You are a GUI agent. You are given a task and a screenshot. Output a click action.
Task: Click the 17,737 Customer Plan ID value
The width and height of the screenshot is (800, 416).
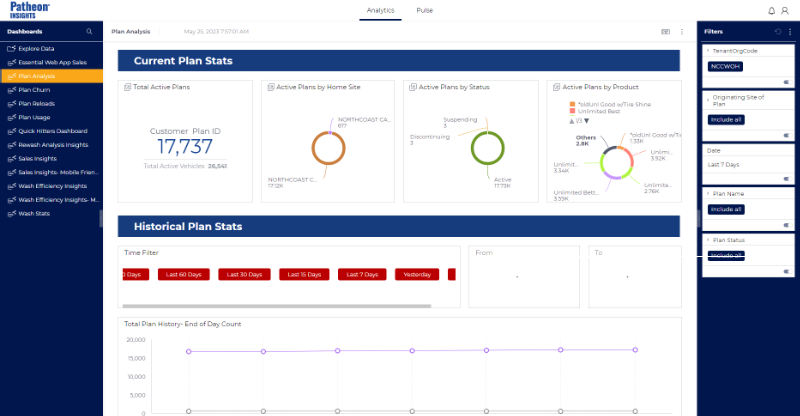pos(185,147)
